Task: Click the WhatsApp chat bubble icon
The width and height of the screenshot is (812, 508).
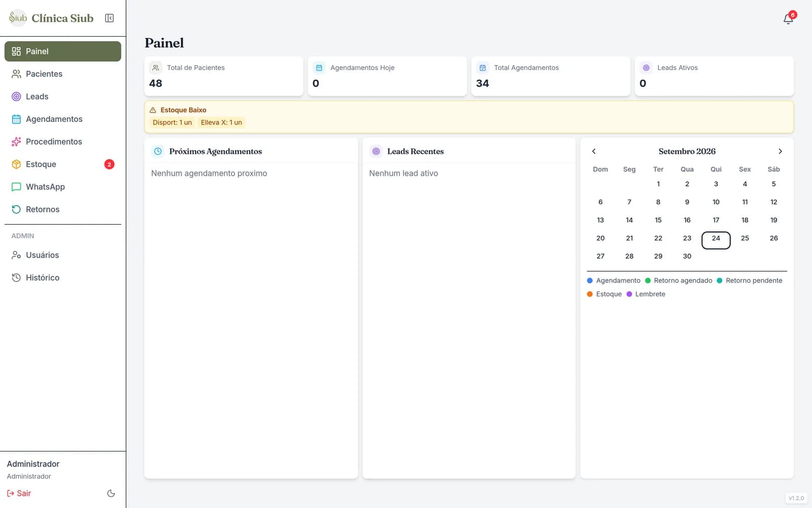Action: [x=16, y=187]
